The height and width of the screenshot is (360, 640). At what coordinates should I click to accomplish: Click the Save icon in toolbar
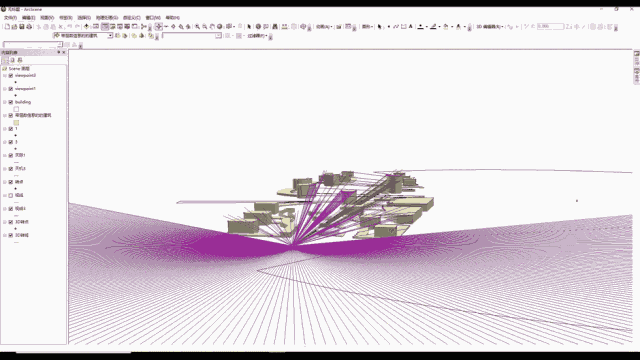coord(22,27)
